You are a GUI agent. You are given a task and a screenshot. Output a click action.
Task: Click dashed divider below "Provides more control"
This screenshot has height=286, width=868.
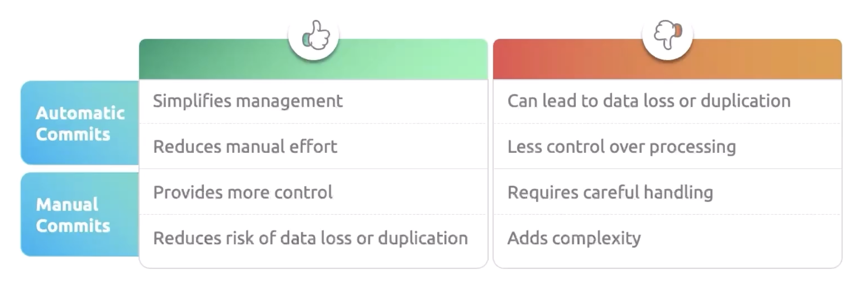(x=313, y=215)
